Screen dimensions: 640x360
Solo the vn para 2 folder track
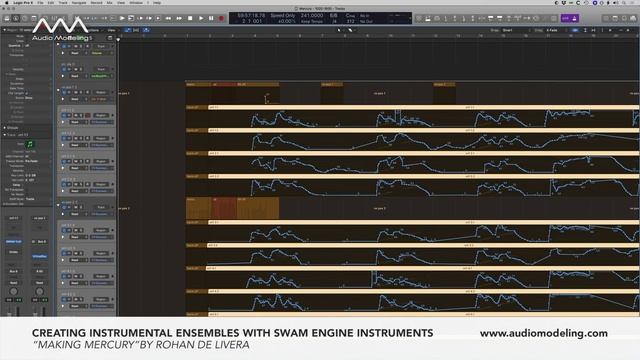(x=81, y=207)
